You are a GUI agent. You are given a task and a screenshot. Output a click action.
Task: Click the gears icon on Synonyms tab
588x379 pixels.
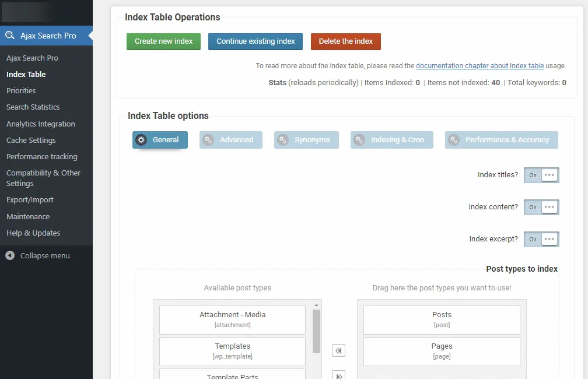click(x=283, y=140)
